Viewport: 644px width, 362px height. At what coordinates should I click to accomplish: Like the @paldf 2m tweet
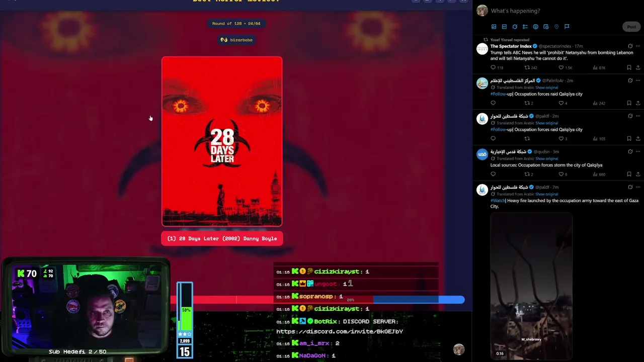(561, 139)
